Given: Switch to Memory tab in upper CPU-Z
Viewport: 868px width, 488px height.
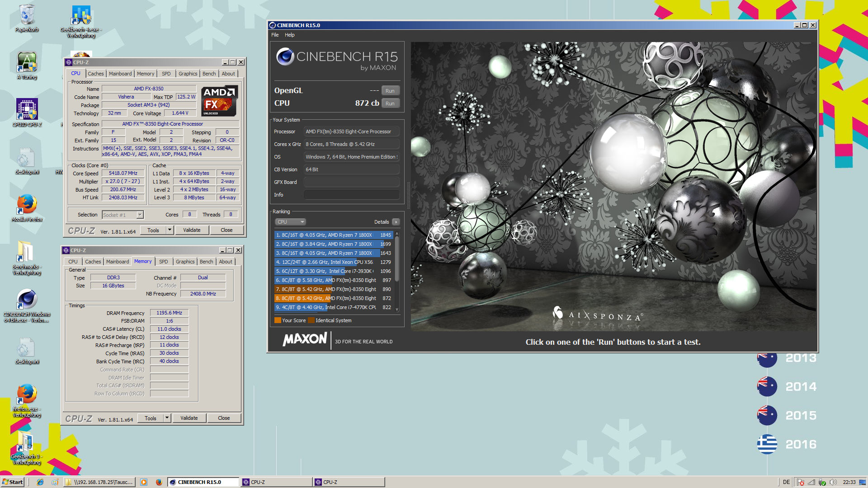Looking at the screenshot, I should coord(146,74).
